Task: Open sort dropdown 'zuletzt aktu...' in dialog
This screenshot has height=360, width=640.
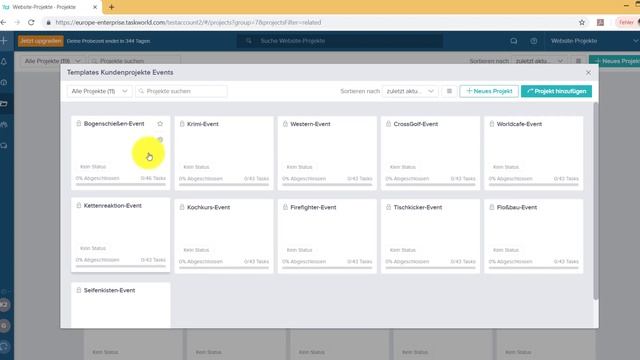Action: (x=410, y=91)
